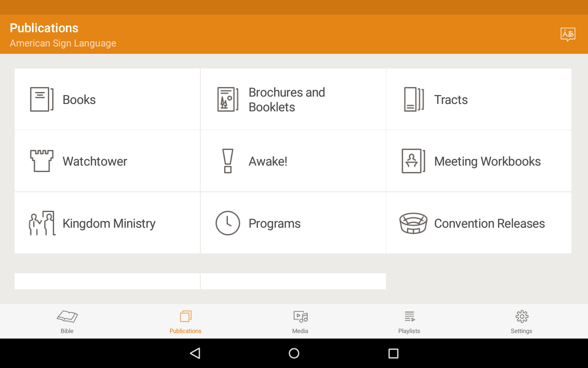Click the Programs clock icon

point(228,223)
